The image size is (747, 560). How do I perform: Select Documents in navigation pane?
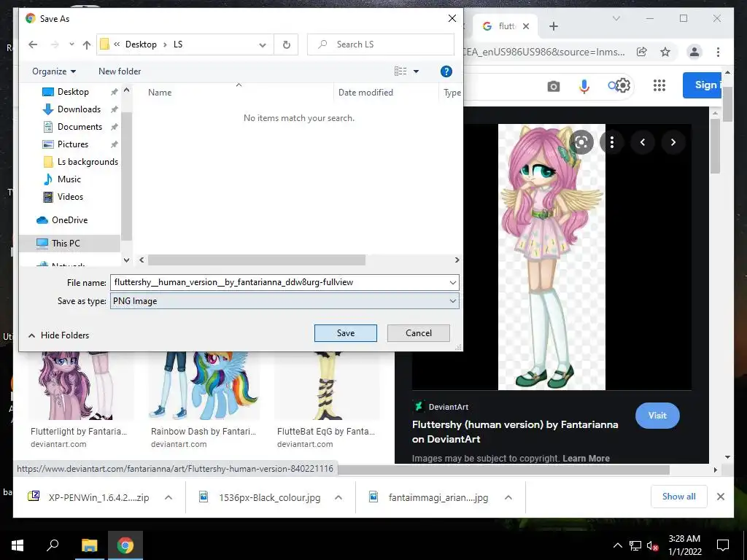[x=80, y=127]
